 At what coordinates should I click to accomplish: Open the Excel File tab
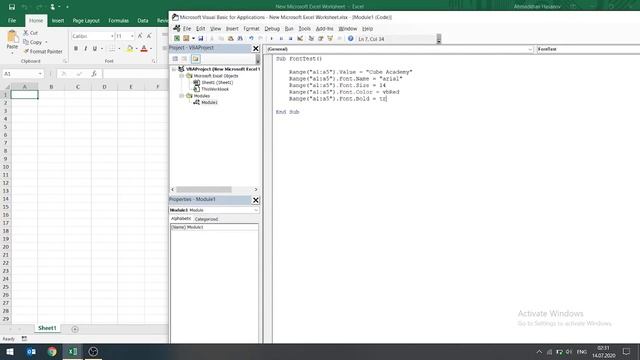(x=12, y=20)
